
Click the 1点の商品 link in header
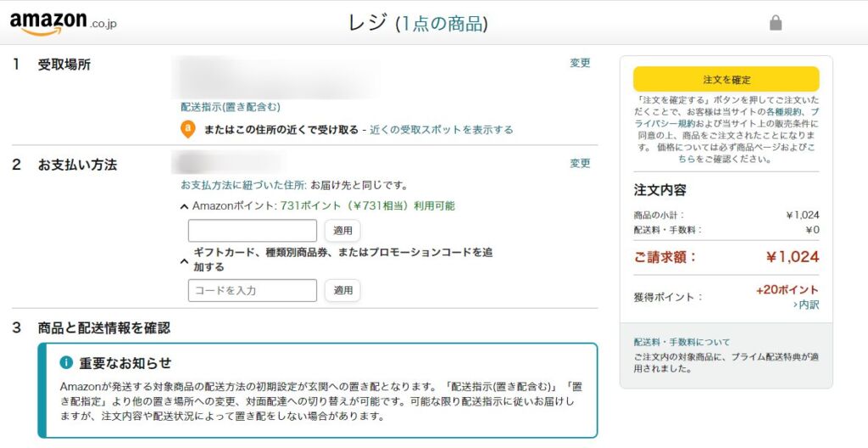point(442,23)
